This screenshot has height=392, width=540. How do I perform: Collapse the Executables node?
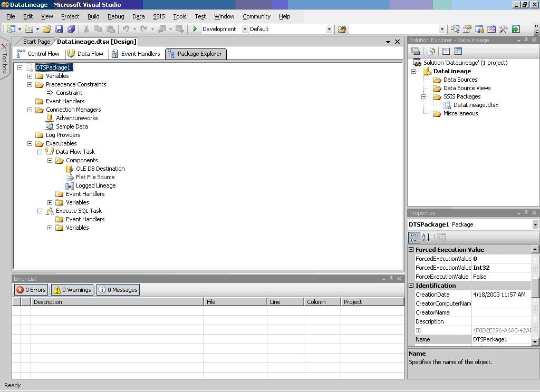click(30, 143)
